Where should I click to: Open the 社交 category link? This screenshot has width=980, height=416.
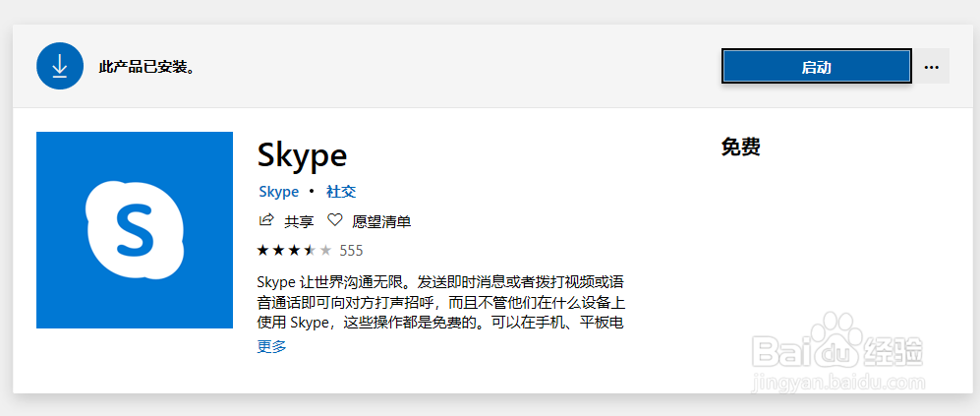[341, 192]
